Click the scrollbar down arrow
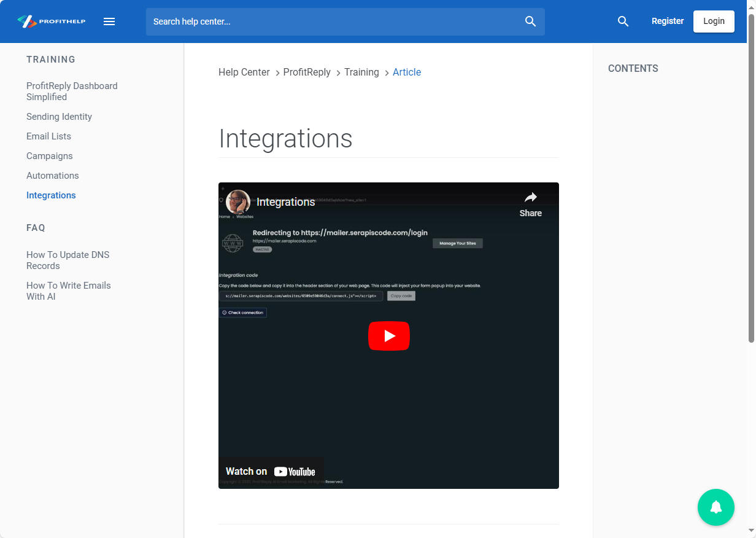The height and width of the screenshot is (538, 756). 751,532
